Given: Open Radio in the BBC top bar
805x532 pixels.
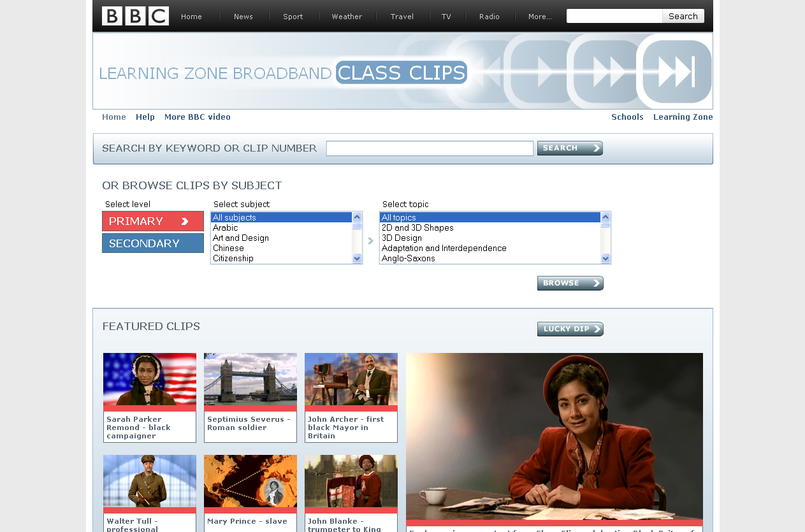Looking at the screenshot, I should coord(490,17).
